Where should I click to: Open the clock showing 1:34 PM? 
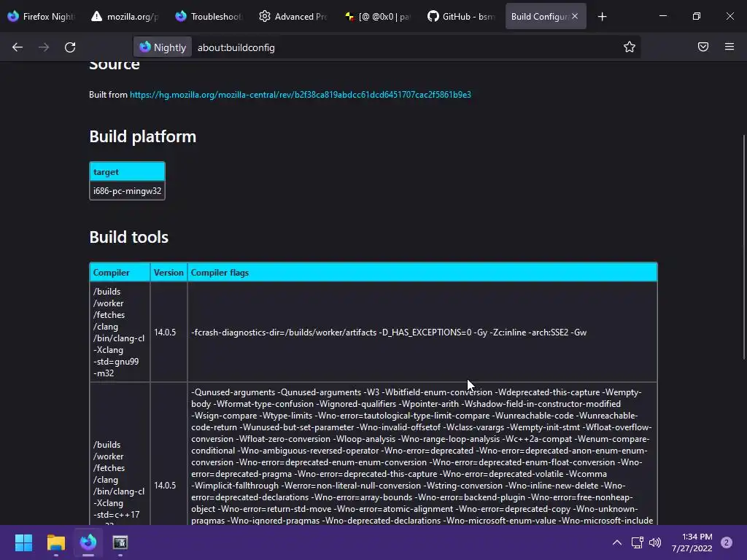[692, 542]
